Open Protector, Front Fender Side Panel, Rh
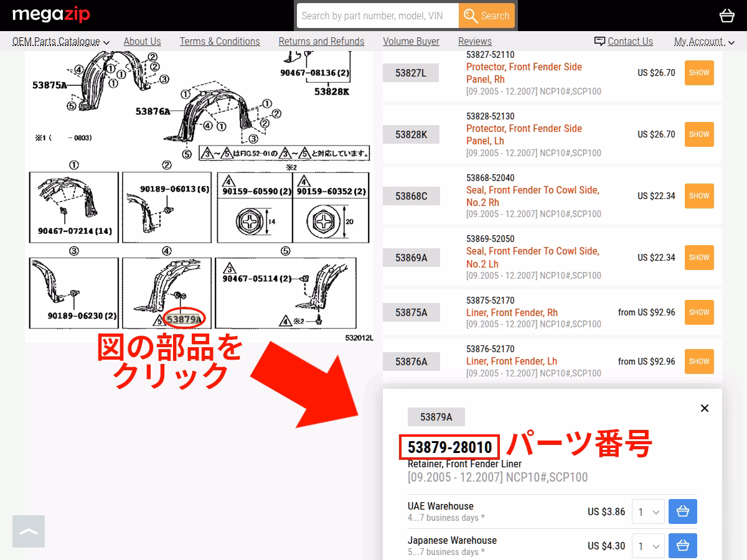747x560 pixels. point(524,73)
